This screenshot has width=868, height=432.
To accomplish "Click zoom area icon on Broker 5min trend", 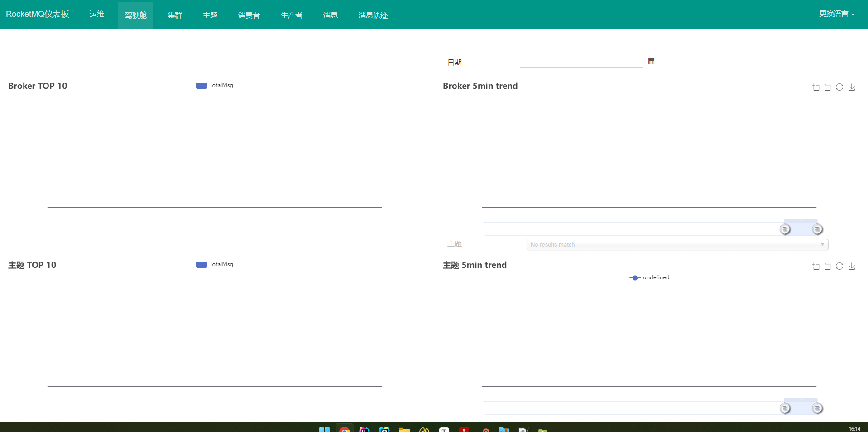I will click(816, 87).
